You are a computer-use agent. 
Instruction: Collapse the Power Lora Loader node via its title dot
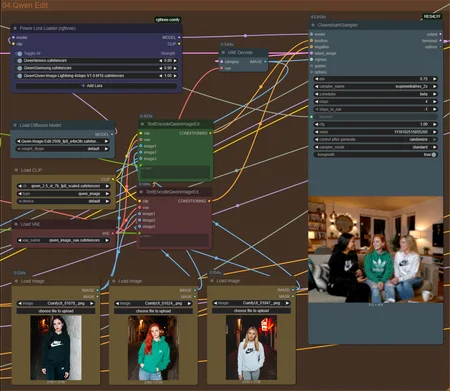click(x=15, y=28)
